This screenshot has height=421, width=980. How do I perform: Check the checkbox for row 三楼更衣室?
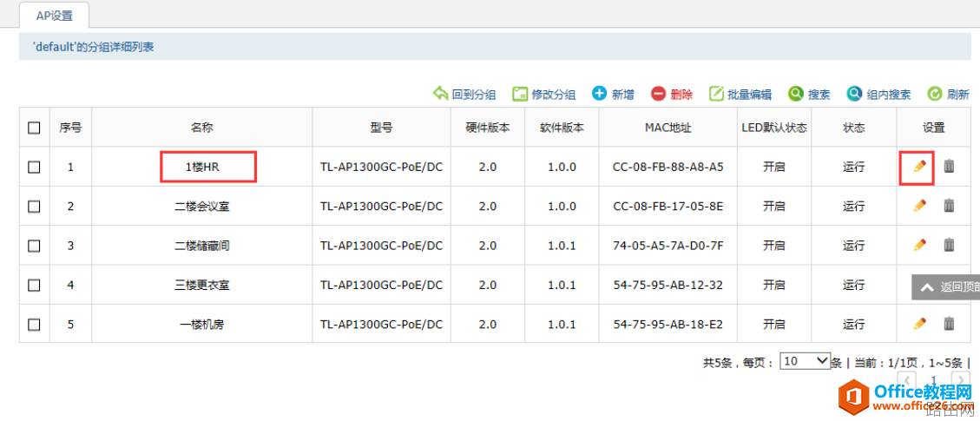35,285
